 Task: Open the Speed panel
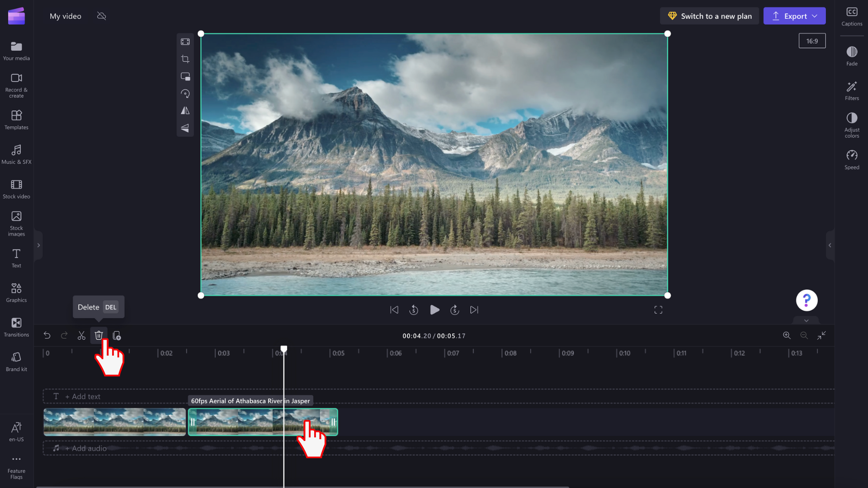coord(852,160)
